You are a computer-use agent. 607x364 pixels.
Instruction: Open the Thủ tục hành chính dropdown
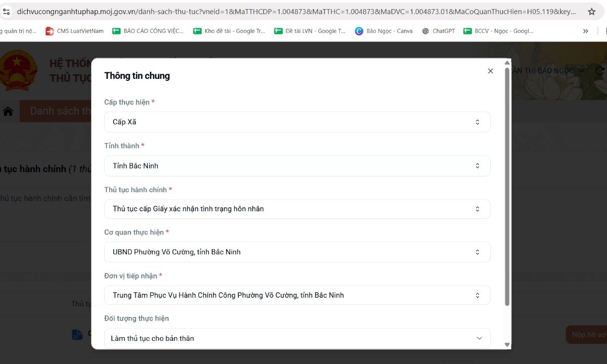point(297,209)
